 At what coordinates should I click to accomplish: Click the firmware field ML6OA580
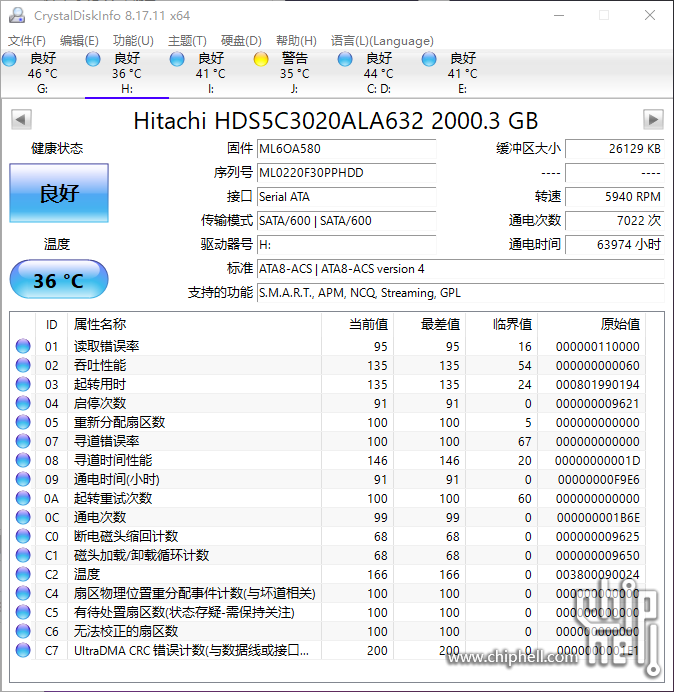tap(347, 149)
